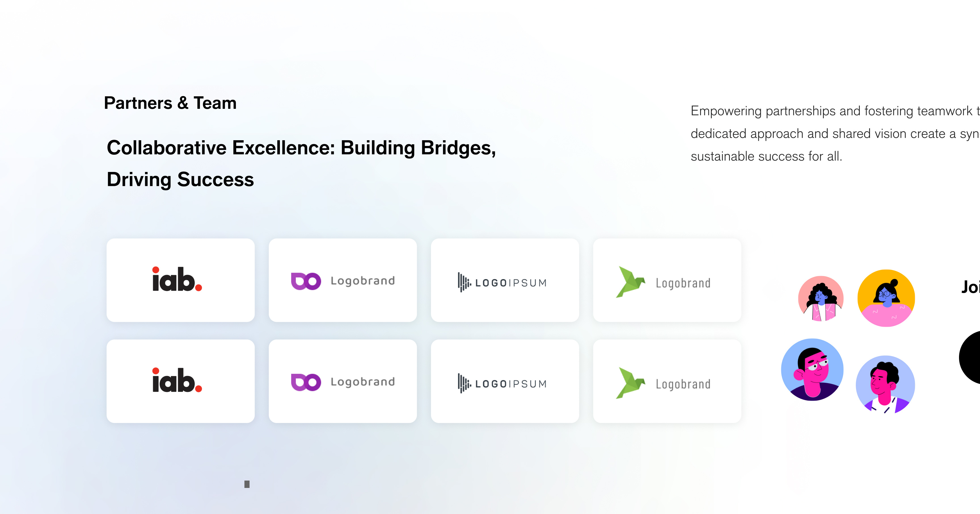This screenshot has height=514, width=980.
Task: Click the man avatar wearing glasses, blue background
Action: click(813, 369)
